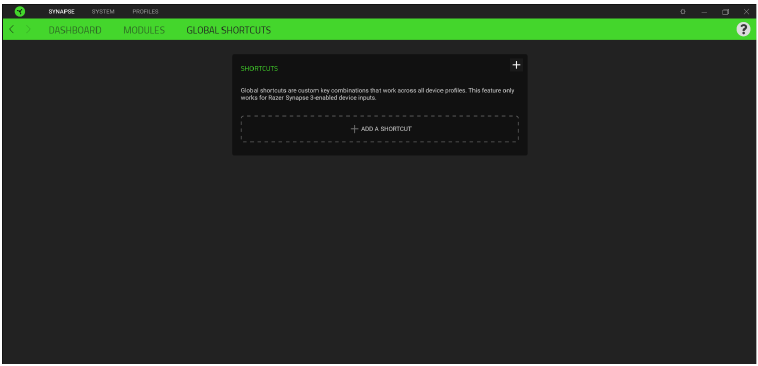Maximize or restore the Synapse window
758x366 pixels.
click(x=725, y=12)
